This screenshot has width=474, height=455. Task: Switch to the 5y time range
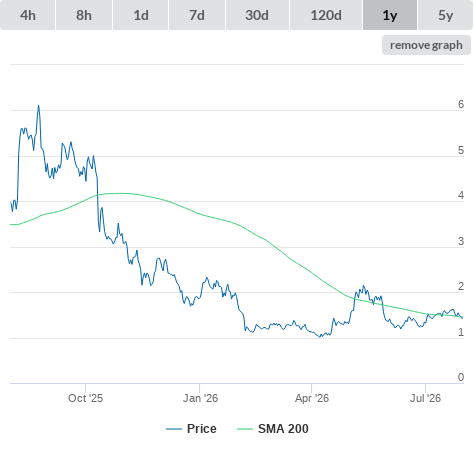click(445, 15)
